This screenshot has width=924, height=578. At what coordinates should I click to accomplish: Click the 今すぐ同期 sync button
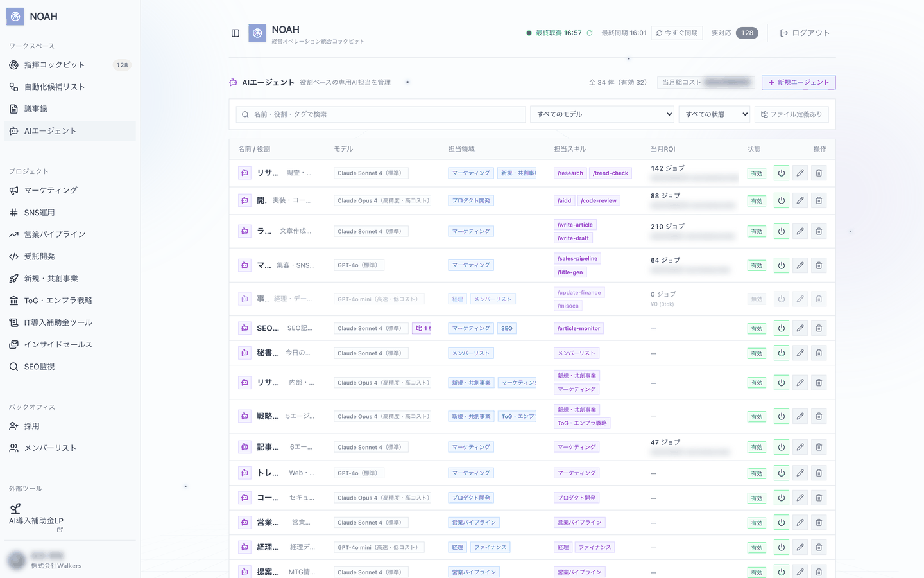pos(677,33)
